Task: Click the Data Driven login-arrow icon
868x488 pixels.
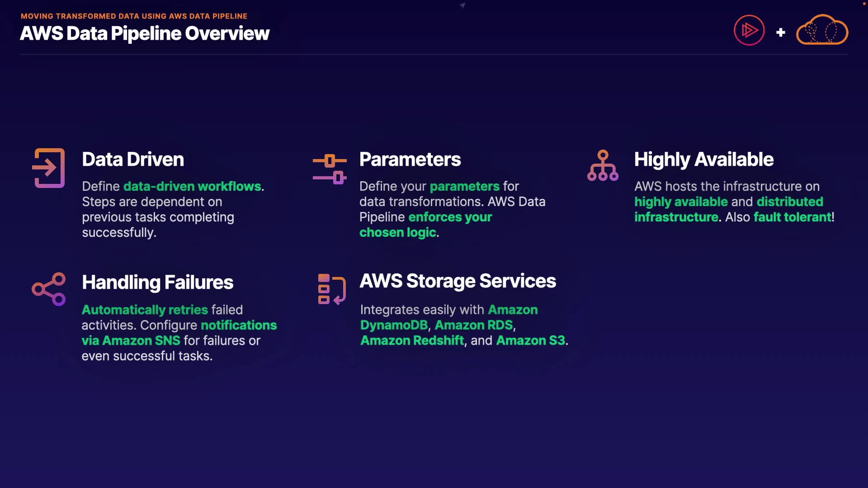Action: (x=49, y=168)
